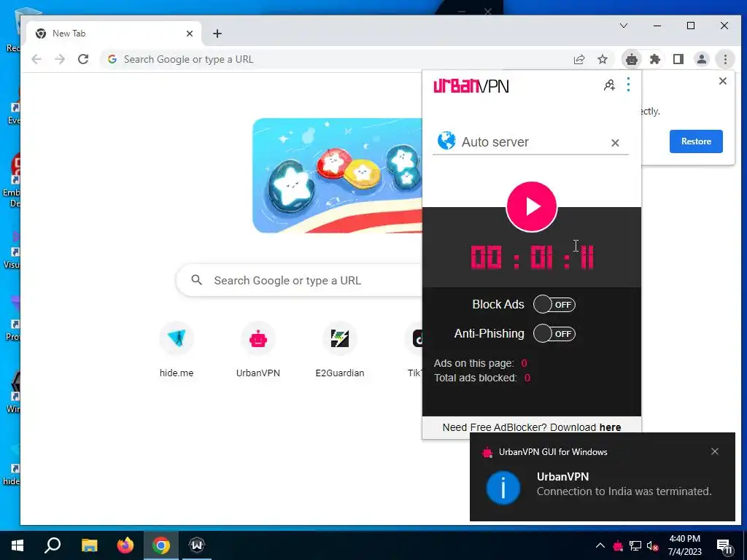Close the New Tab tab
The image size is (747, 560).
[x=190, y=34]
